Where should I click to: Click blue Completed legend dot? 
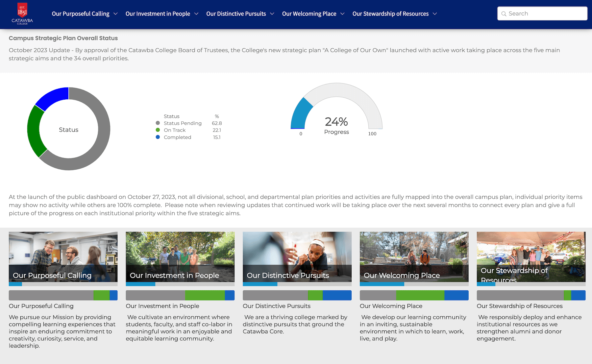(158, 137)
